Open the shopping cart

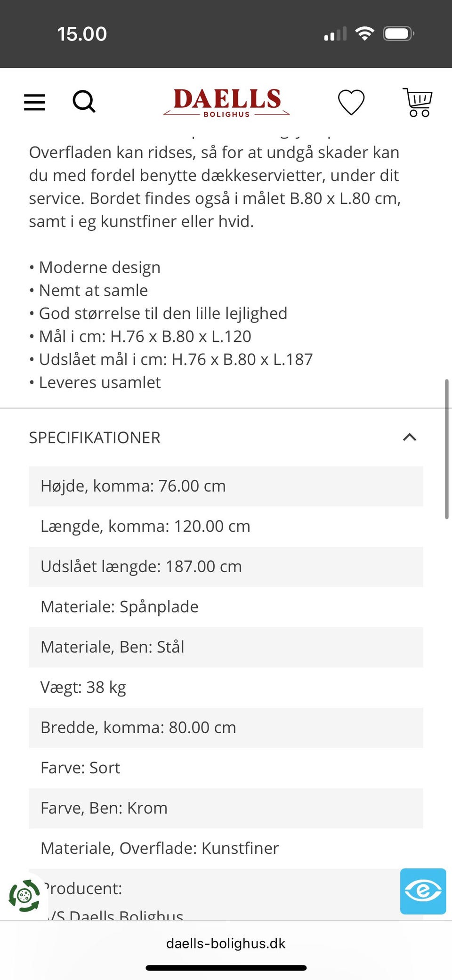pos(418,102)
